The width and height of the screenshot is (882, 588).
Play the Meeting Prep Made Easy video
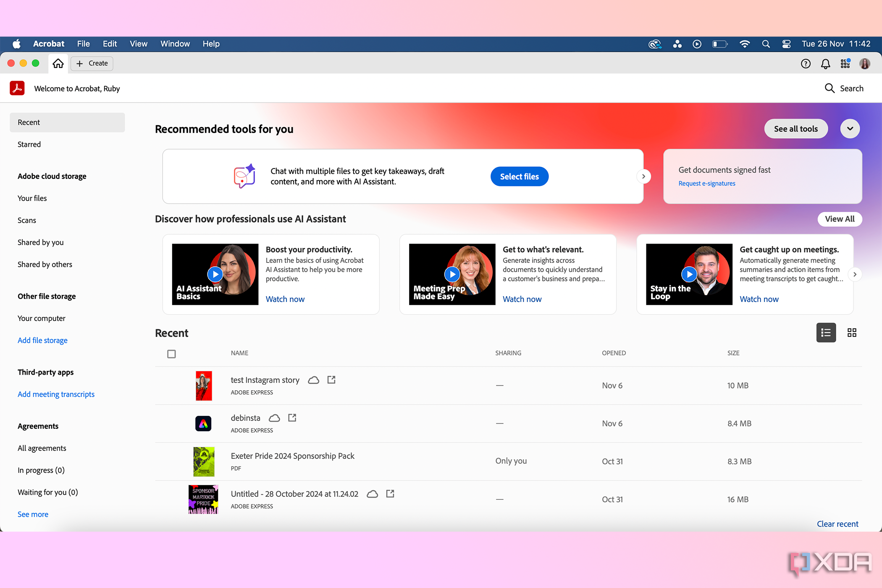452,274
